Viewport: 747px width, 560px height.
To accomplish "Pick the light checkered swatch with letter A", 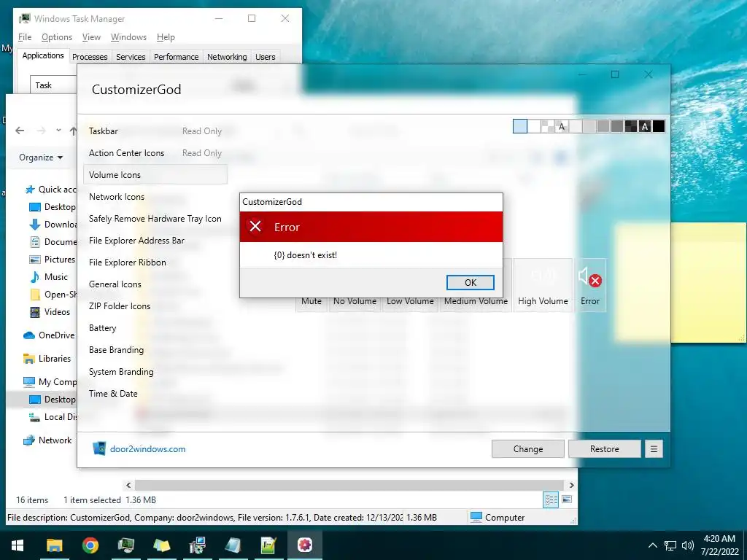I will tap(562, 126).
